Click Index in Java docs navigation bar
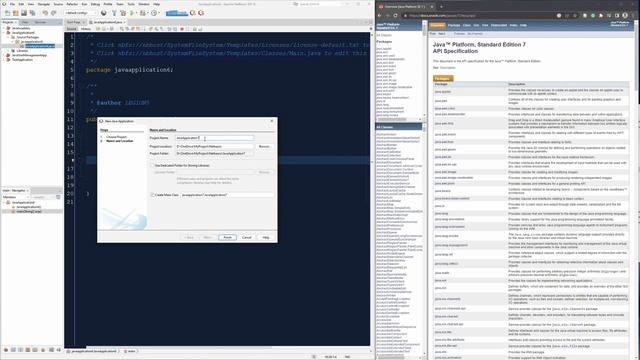Image resolution: width=640 pixels, height=360 pixels. pos(513,25)
